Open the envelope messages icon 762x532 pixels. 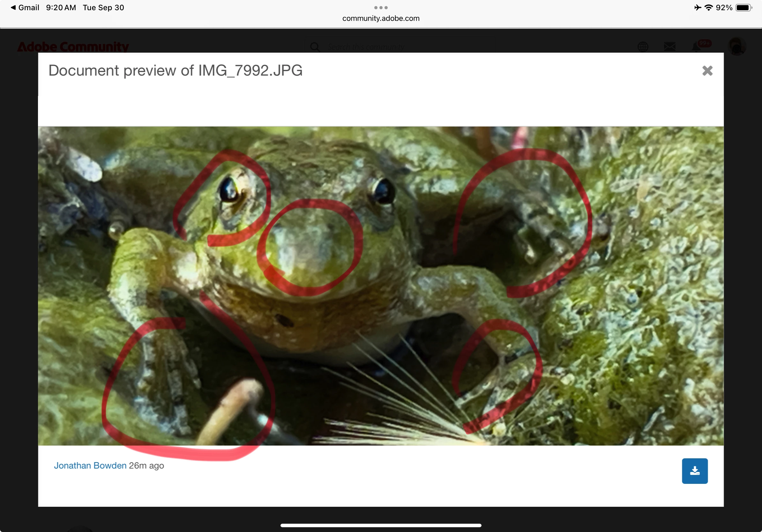pos(669,47)
